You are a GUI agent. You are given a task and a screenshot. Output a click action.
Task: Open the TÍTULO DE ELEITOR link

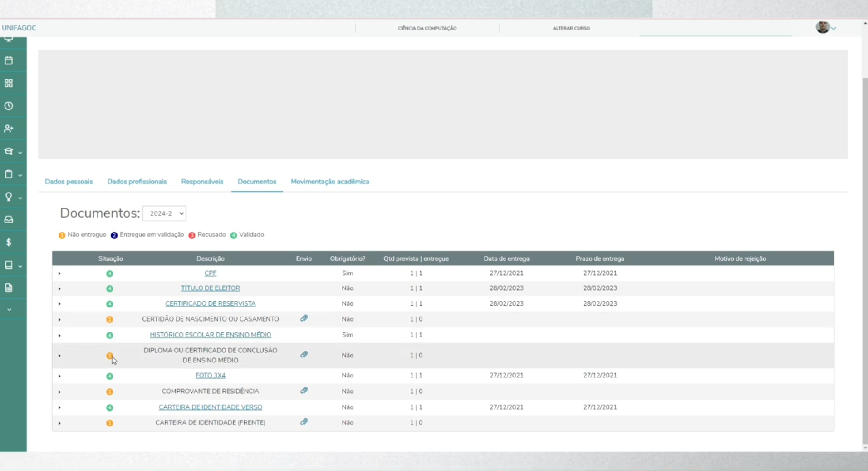(x=211, y=288)
